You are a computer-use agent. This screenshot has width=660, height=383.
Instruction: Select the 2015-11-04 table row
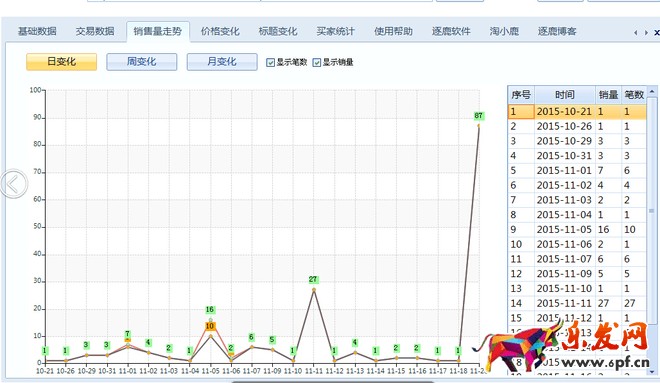tap(577, 215)
